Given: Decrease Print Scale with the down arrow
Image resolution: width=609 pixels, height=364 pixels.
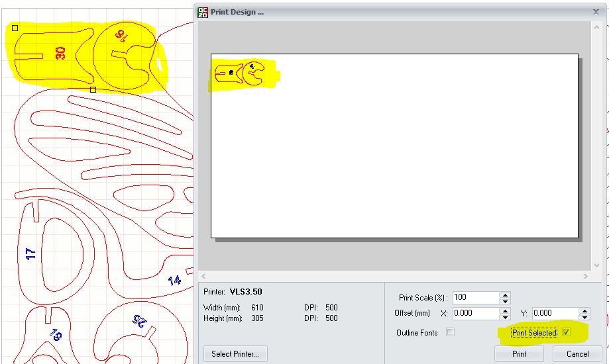Looking at the screenshot, I should [x=506, y=301].
